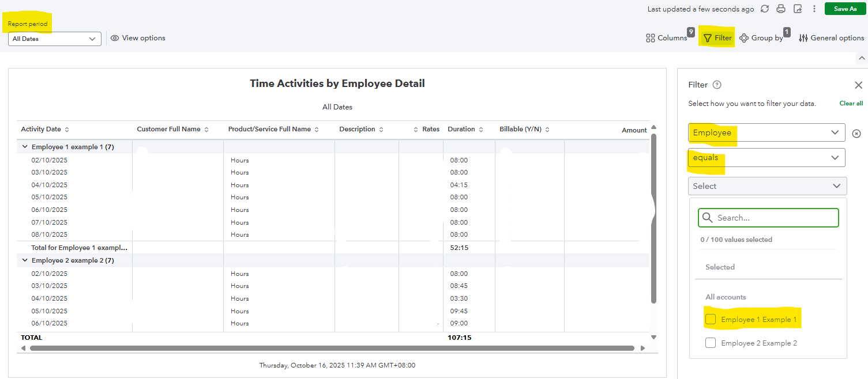Open the three-dot more options menu

click(x=814, y=9)
